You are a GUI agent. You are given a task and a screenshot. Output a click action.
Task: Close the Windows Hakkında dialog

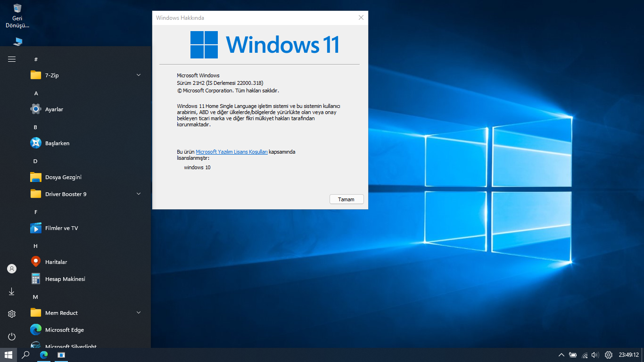(x=361, y=18)
